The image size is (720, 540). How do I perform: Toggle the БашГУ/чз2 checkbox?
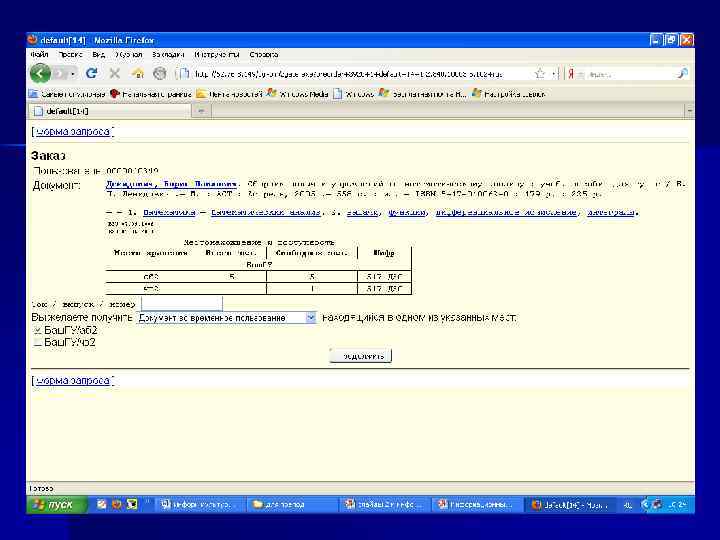click(x=38, y=342)
